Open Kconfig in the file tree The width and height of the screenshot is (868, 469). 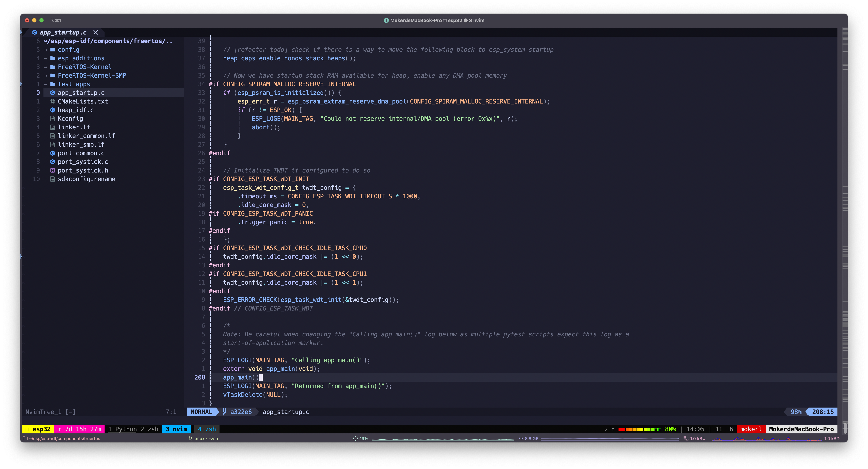(x=70, y=119)
